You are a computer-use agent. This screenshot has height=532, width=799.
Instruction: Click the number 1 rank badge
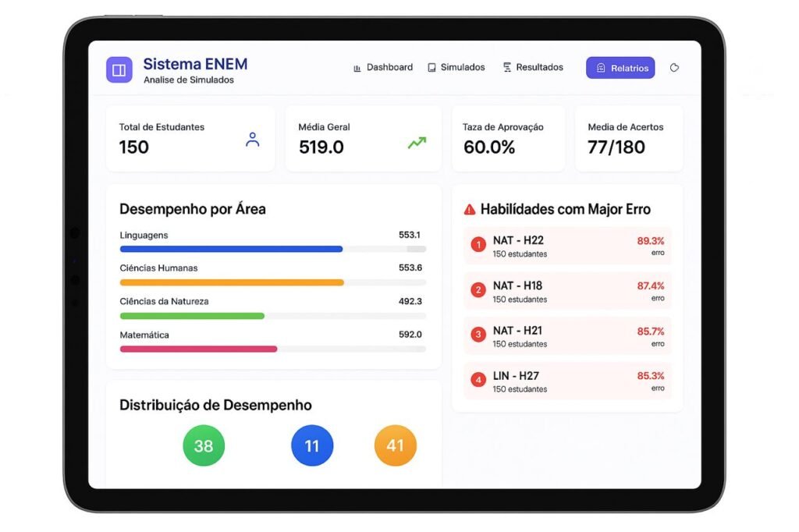click(478, 246)
